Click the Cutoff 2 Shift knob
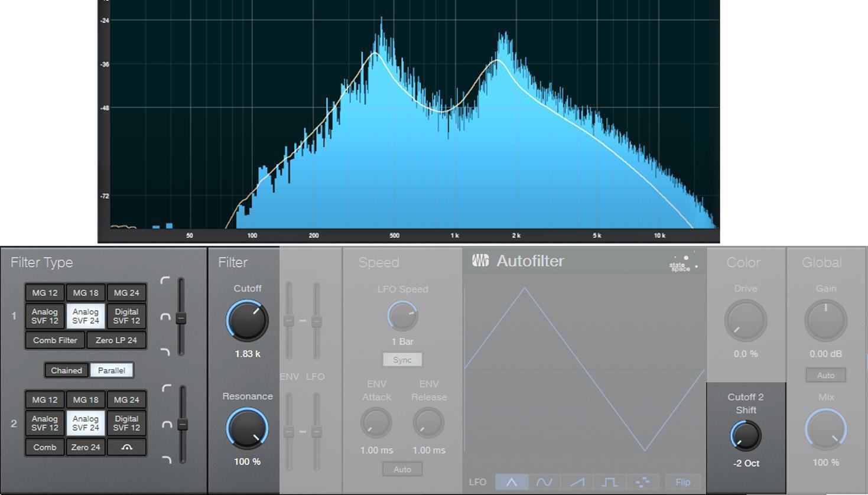 coord(745,435)
